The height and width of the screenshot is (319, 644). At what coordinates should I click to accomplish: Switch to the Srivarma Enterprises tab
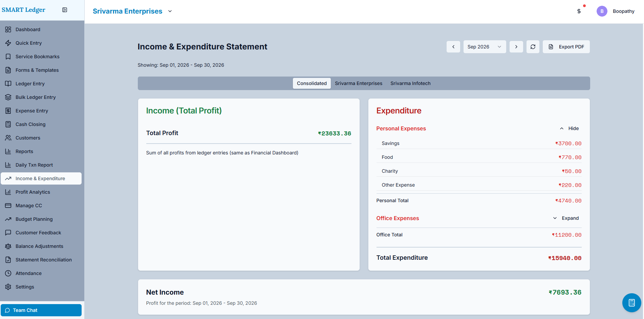click(359, 83)
